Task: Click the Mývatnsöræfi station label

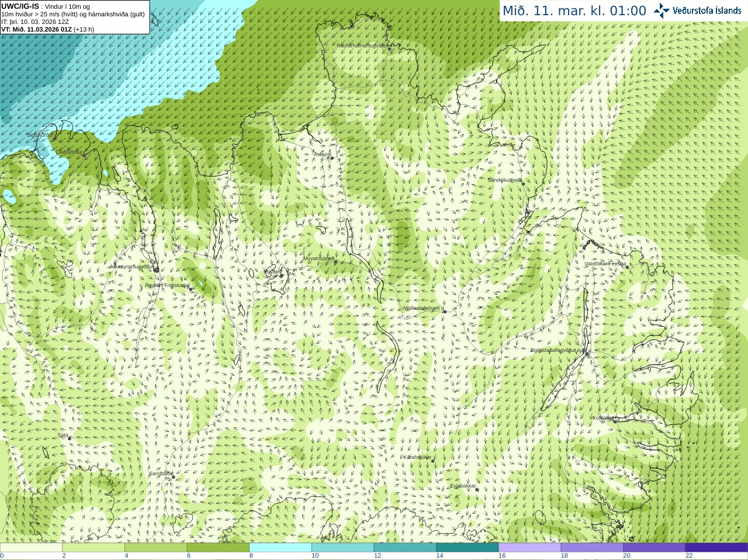Action: click(x=318, y=258)
